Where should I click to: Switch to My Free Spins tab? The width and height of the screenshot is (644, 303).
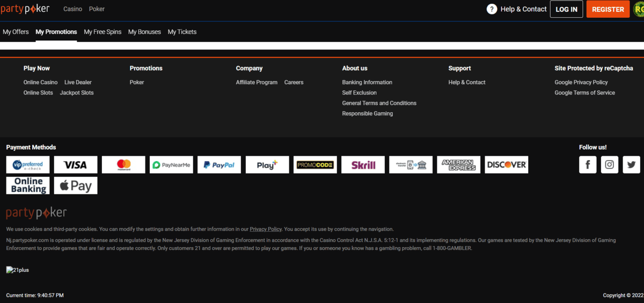pos(103,32)
